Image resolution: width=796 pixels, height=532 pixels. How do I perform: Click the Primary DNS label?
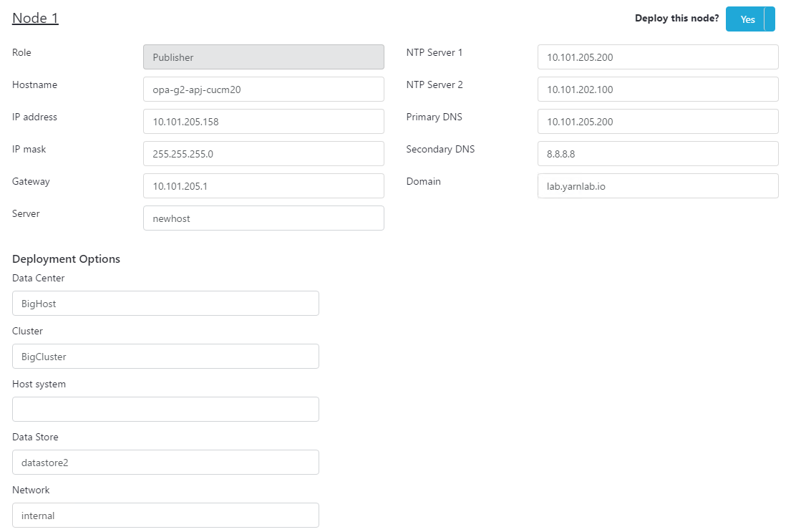[434, 117]
